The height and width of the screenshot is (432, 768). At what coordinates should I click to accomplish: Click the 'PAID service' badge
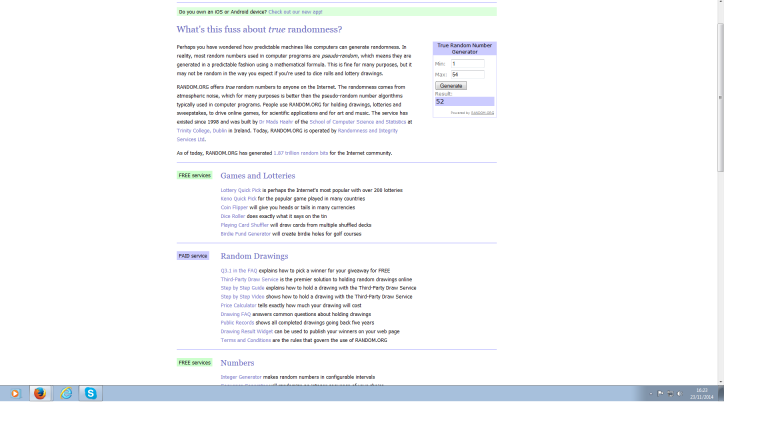193,256
